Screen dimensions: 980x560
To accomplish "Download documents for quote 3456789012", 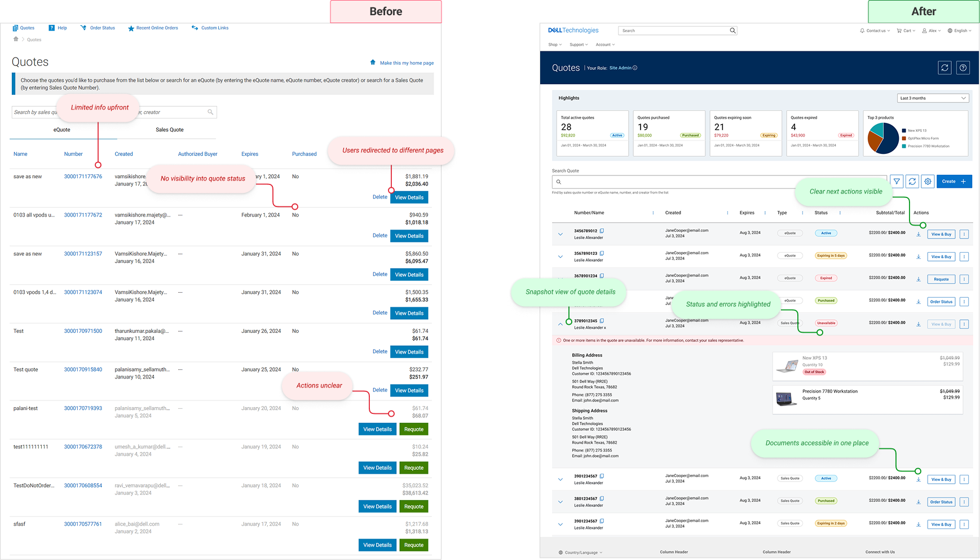I will coord(919,234).
